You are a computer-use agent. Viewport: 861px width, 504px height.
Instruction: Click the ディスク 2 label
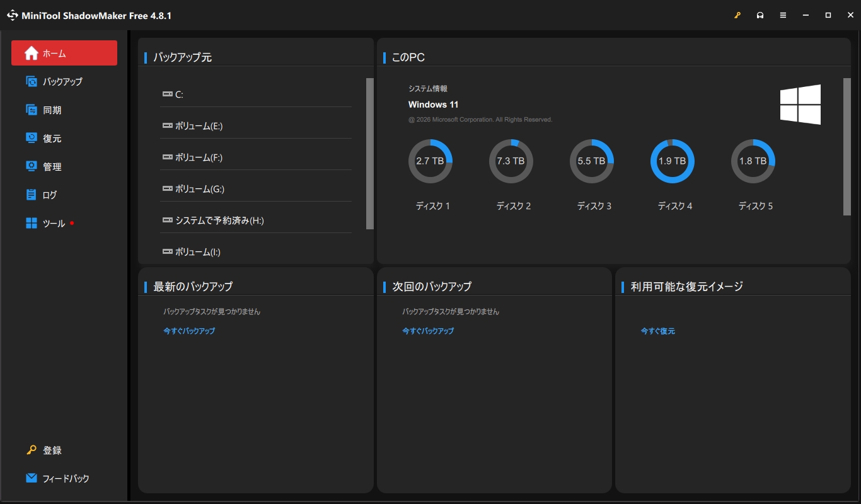coord(514,206)
